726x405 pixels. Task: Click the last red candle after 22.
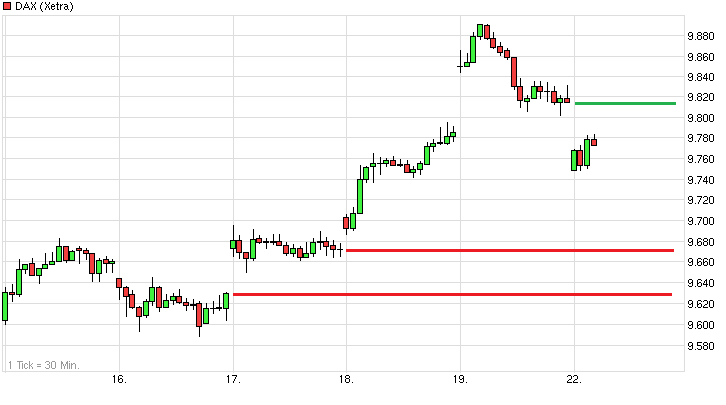click(594, 142)
